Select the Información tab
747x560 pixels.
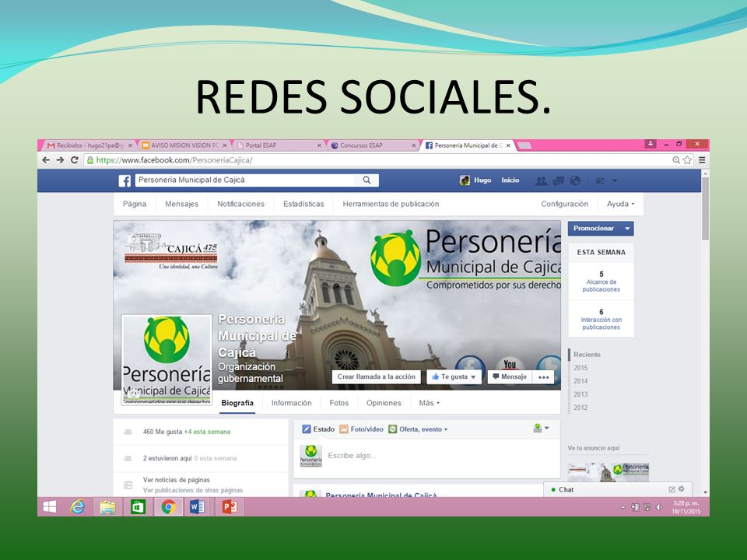292,403
